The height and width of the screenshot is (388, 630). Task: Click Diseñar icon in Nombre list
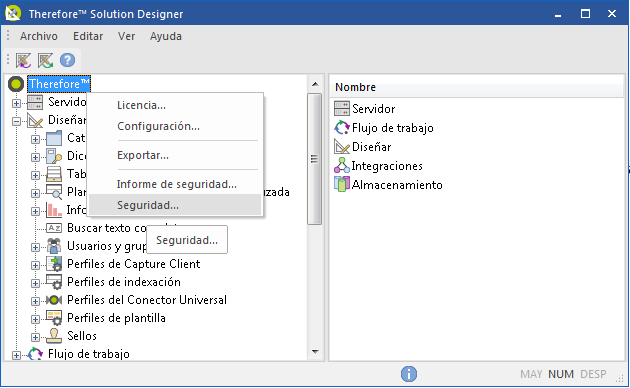[342, 147]
